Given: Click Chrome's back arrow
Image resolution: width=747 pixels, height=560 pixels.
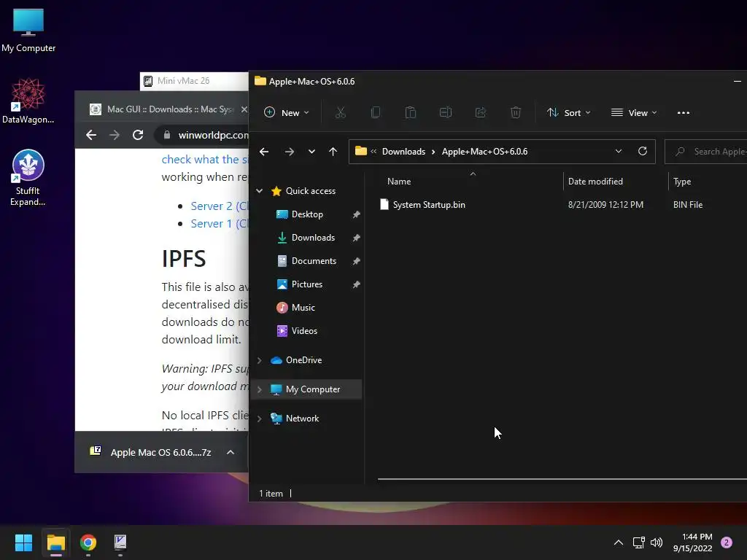Looking at the screenshot, I should coord(91,135).
